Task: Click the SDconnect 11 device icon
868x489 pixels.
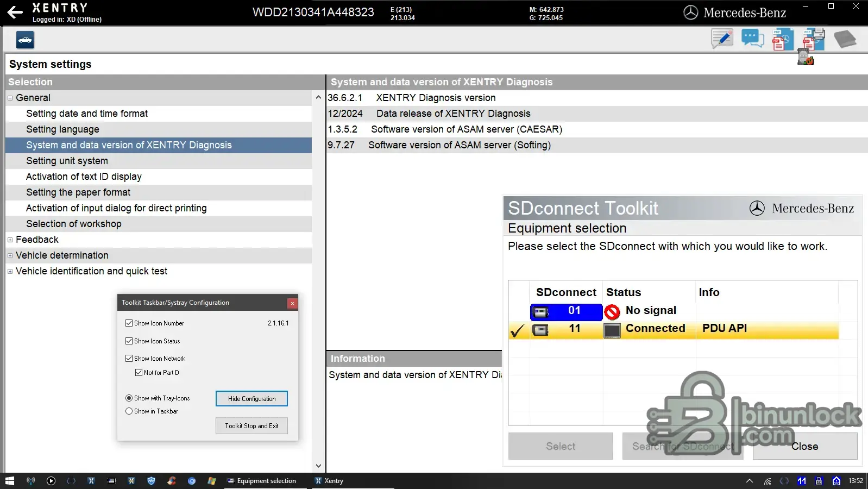Action: click(540, 330)
